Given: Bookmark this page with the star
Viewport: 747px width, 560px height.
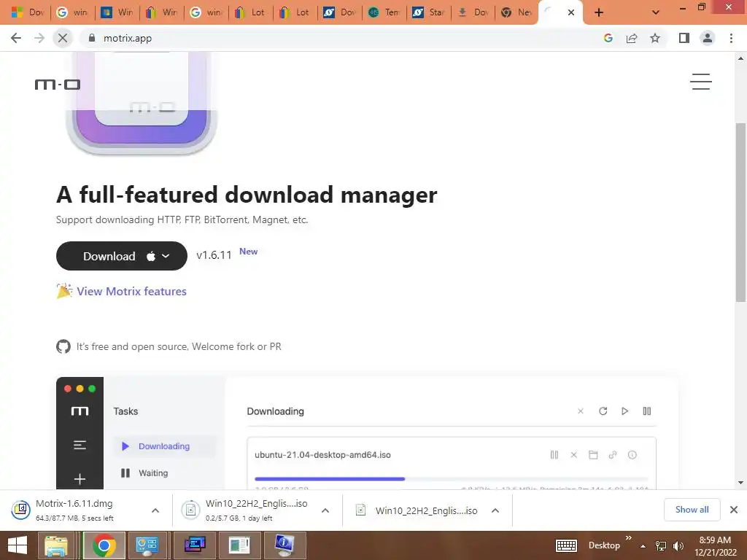Looking at the screenshot, I should [x=655, y=38].
